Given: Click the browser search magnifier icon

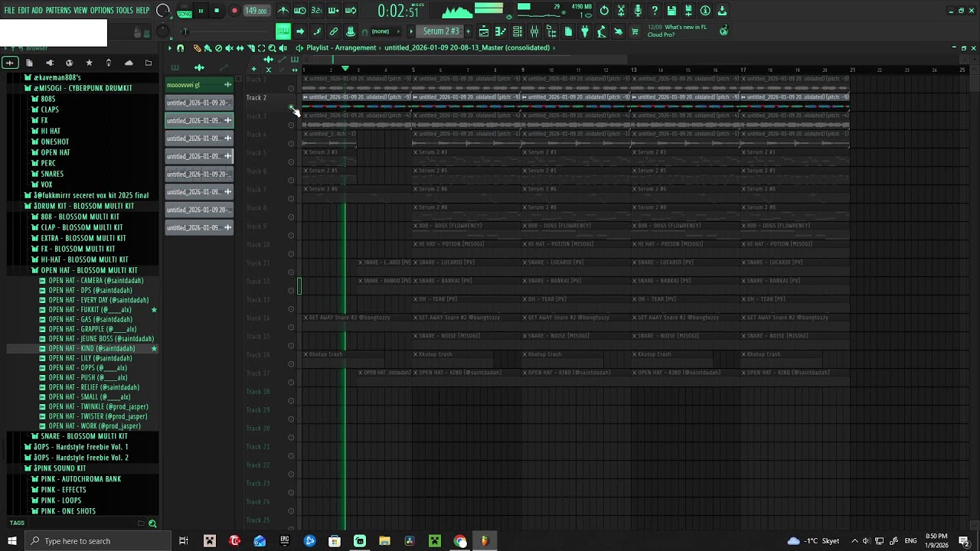Looking at the screenshot, I should point(152,523).
